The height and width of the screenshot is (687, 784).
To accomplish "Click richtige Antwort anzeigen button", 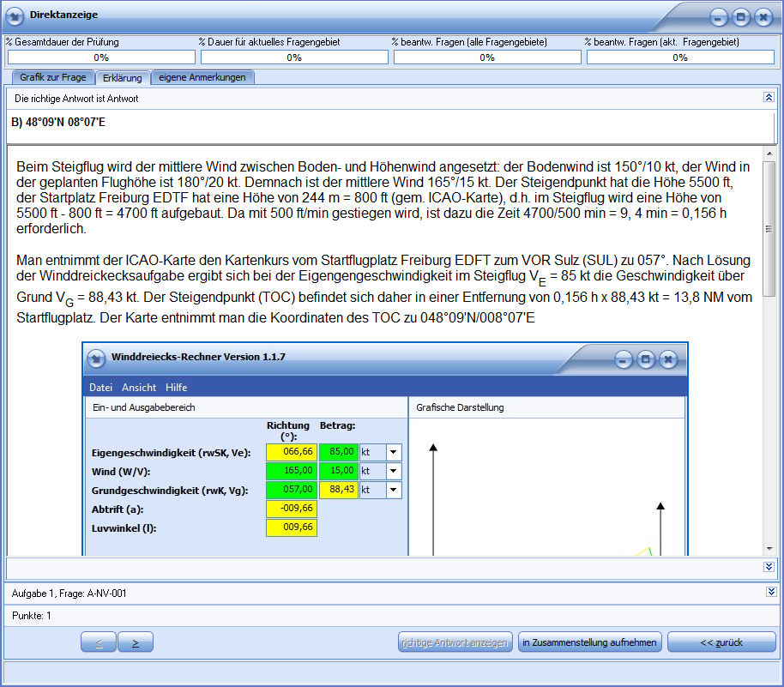I will click(455, 642).
